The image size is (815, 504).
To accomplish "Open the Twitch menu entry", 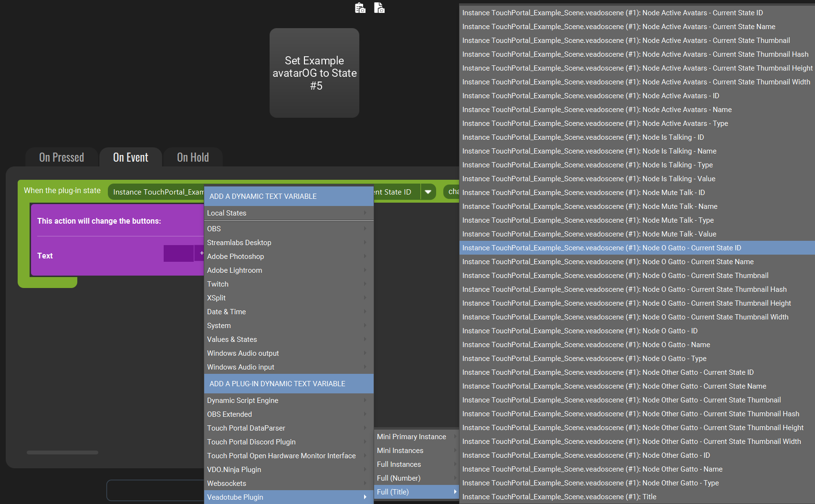I will coord(289,284).
